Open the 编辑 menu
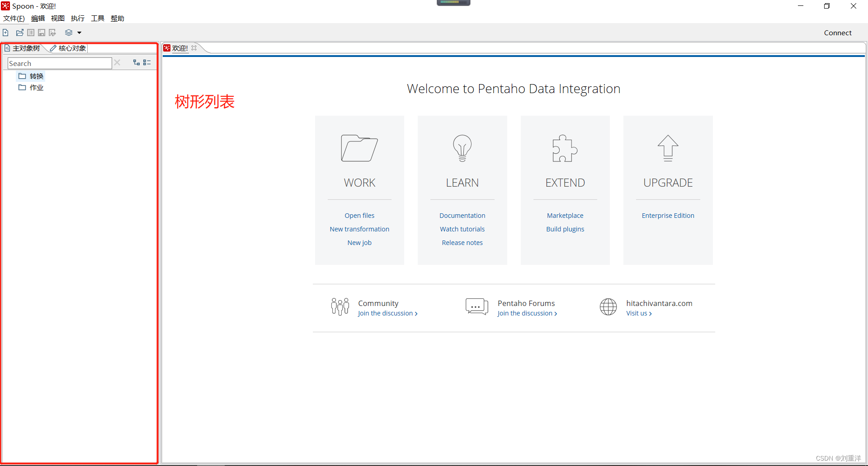This screenshot has width=868, height=466. 38,19
